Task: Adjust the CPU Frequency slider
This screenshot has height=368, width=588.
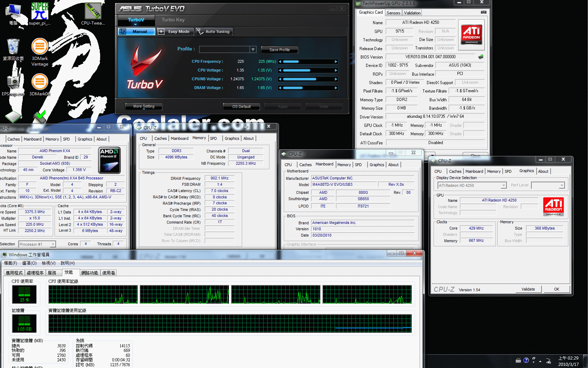Action: [x=308, y=62]
